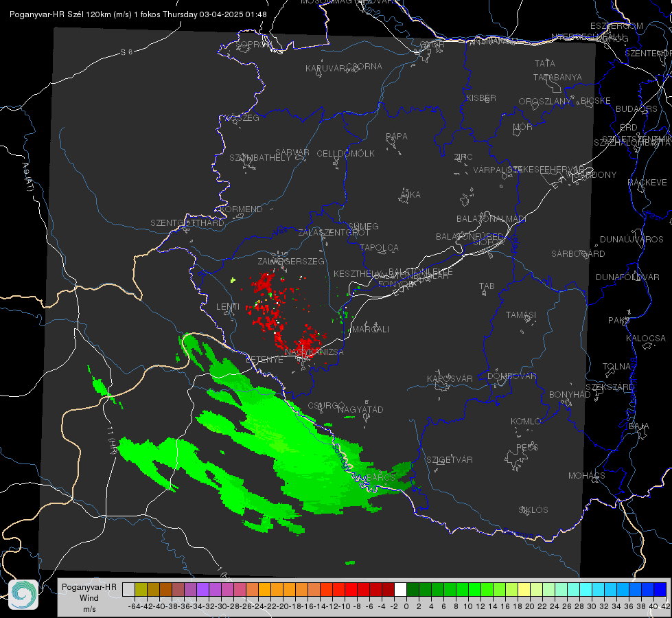Viewport: 672px width, 618px height.
Task: Click the TATABÁNYA city label
Action: (557, 77)
